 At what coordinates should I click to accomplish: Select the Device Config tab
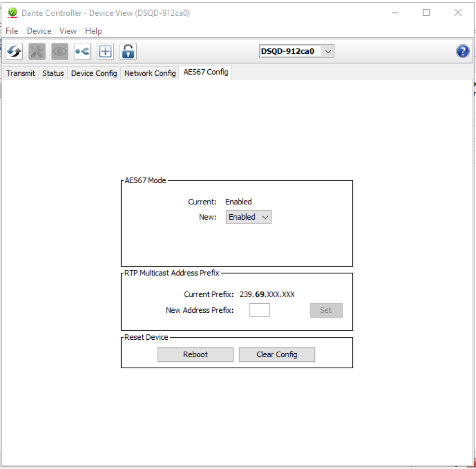(94, 73)
